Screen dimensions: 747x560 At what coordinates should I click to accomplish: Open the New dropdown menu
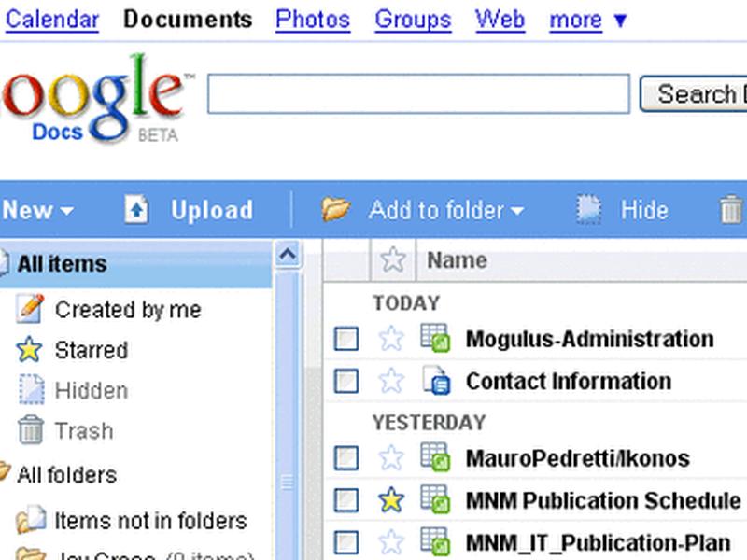coord(37,210)
